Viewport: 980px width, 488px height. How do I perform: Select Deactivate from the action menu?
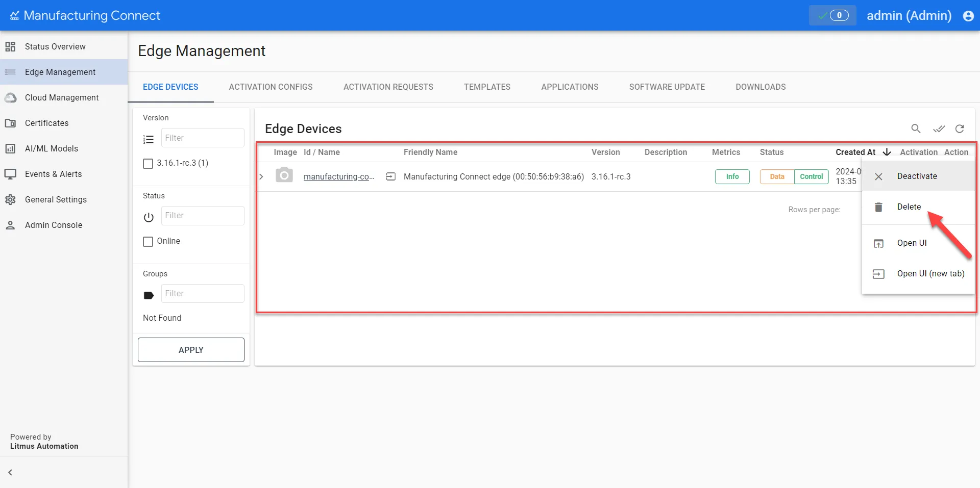coord(918,176)
